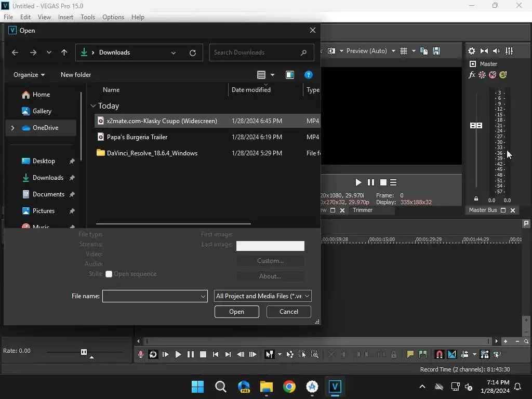Toggle Ignore Event Grouping icon
Screen dimensions: 532x399
[x=497, y=354]
